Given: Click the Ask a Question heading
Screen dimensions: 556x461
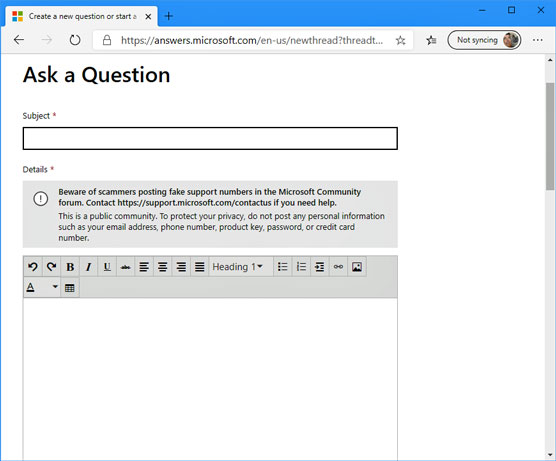Looking at the screenshot, I should 96,75.
